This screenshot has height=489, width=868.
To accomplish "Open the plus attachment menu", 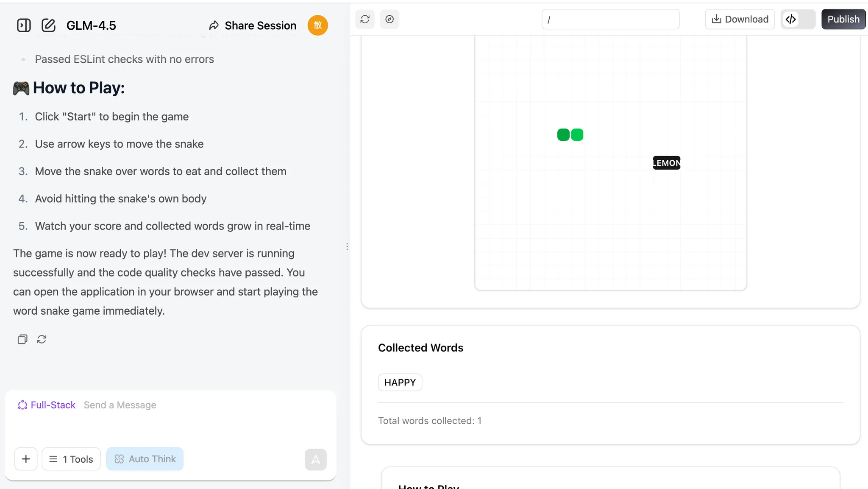I will click(26, 459).
